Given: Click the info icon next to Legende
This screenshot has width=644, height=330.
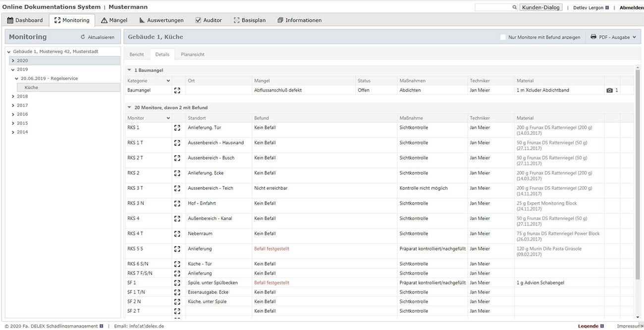Looking at the screenshot, I should (602, 326).
